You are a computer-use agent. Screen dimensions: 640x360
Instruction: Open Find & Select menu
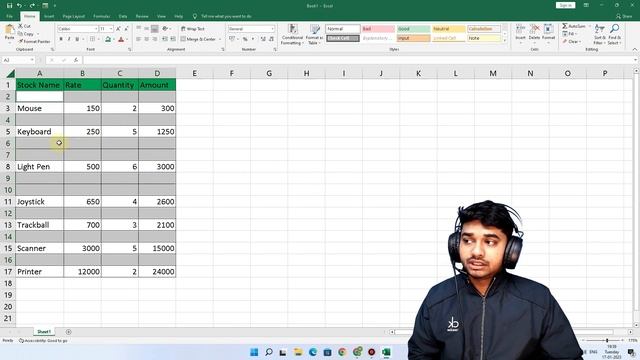614,34
